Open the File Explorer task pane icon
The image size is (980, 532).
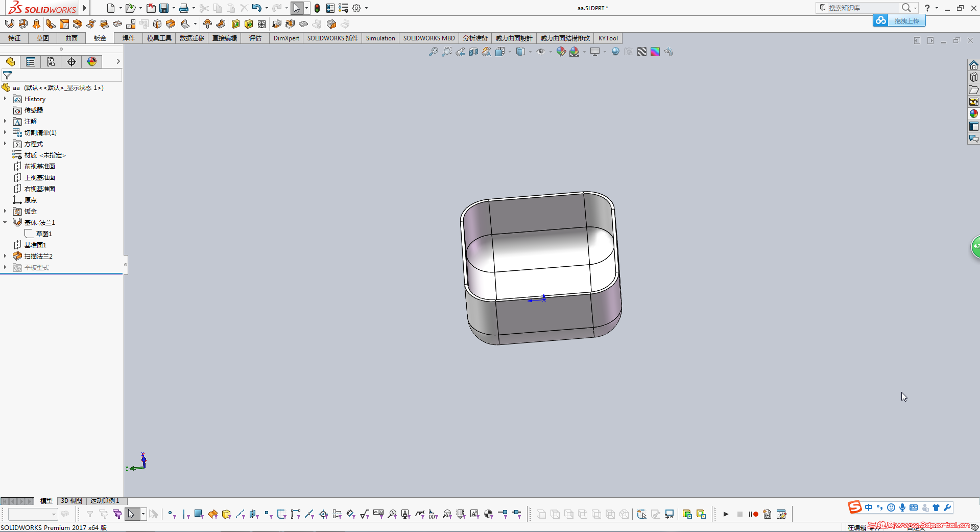[974, 89]
